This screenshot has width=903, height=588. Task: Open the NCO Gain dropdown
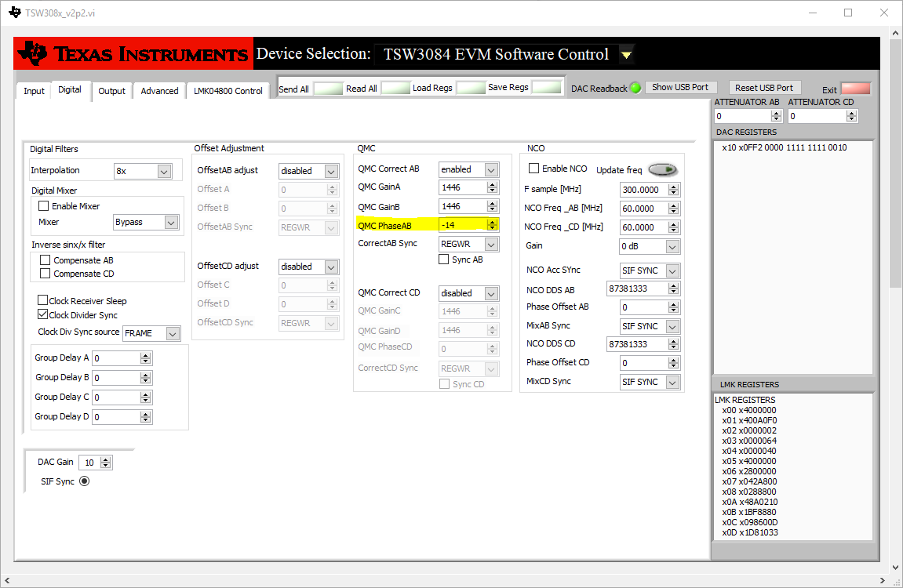(x=672, y=246)
